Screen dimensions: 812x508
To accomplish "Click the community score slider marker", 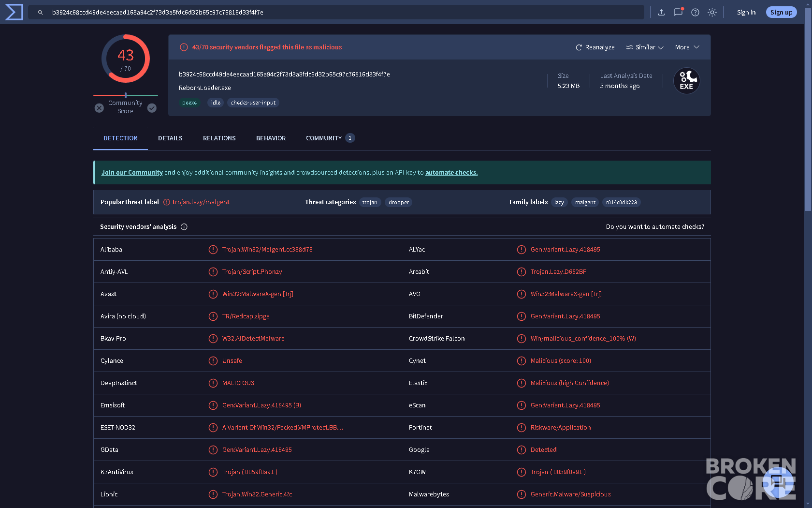I will tap(126, 95).
